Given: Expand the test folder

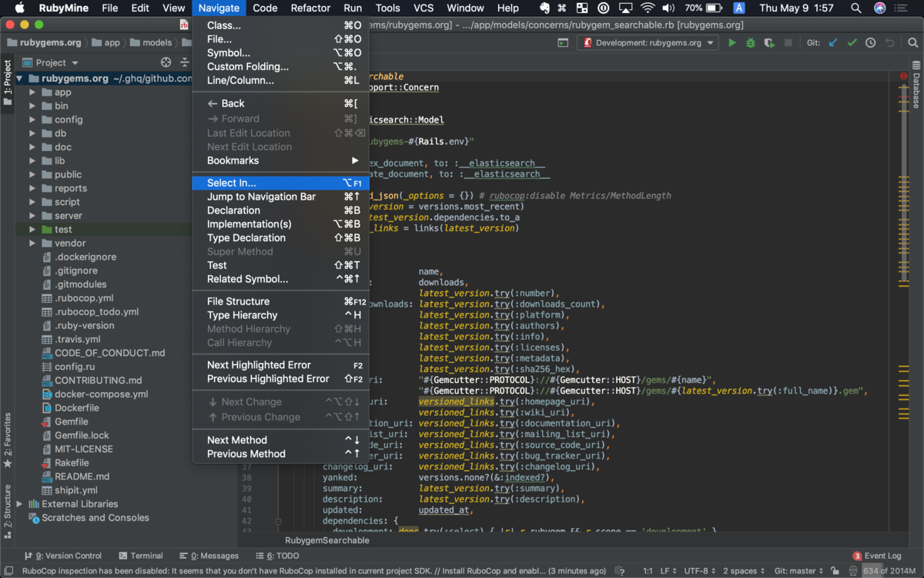Looking at the screenshot, I should pos(32,230).
